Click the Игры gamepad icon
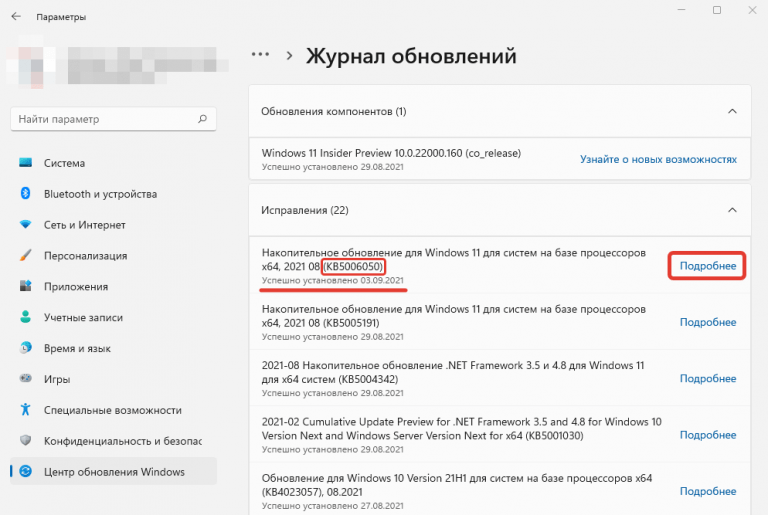The image size is (768, 515). click(x=25, y=379)
